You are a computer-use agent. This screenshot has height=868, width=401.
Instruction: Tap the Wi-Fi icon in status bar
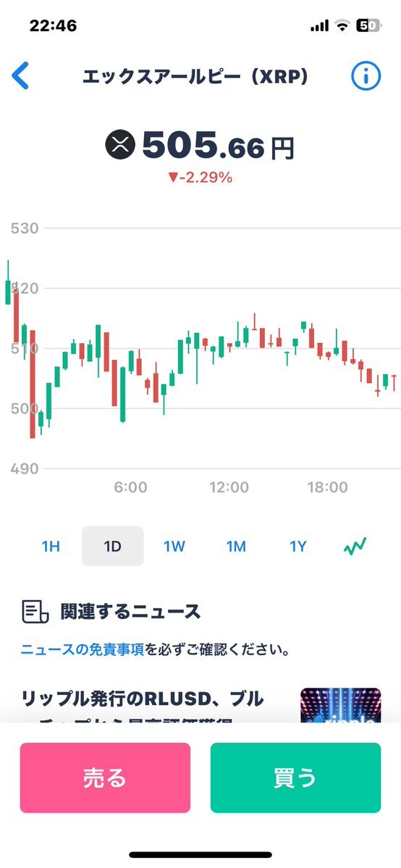(x=343, y=25)
